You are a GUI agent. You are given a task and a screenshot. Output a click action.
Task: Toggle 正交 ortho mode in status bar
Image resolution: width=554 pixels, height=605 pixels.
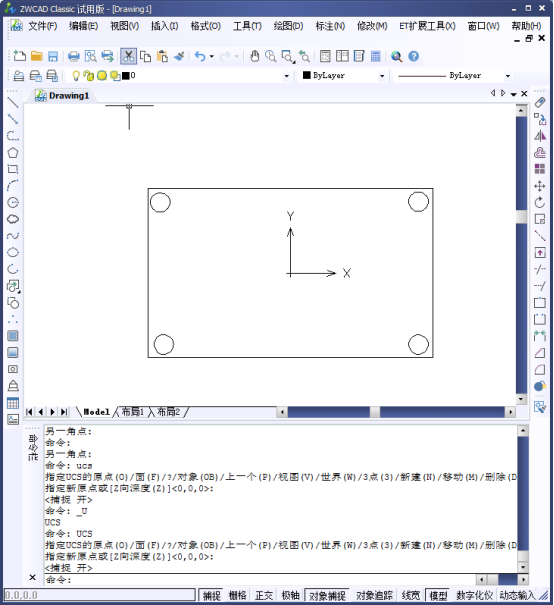[264, 595]
